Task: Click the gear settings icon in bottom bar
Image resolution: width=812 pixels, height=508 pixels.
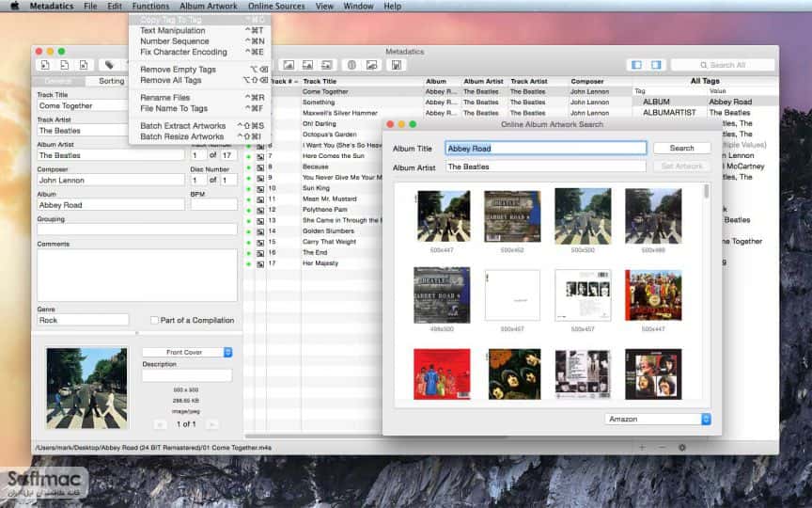Action: [682, 448]
